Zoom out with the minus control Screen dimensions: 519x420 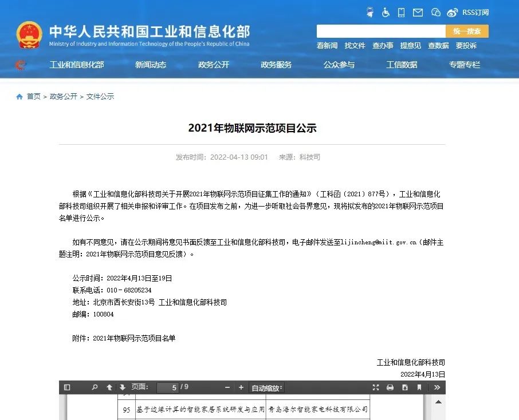coord(227,387)
